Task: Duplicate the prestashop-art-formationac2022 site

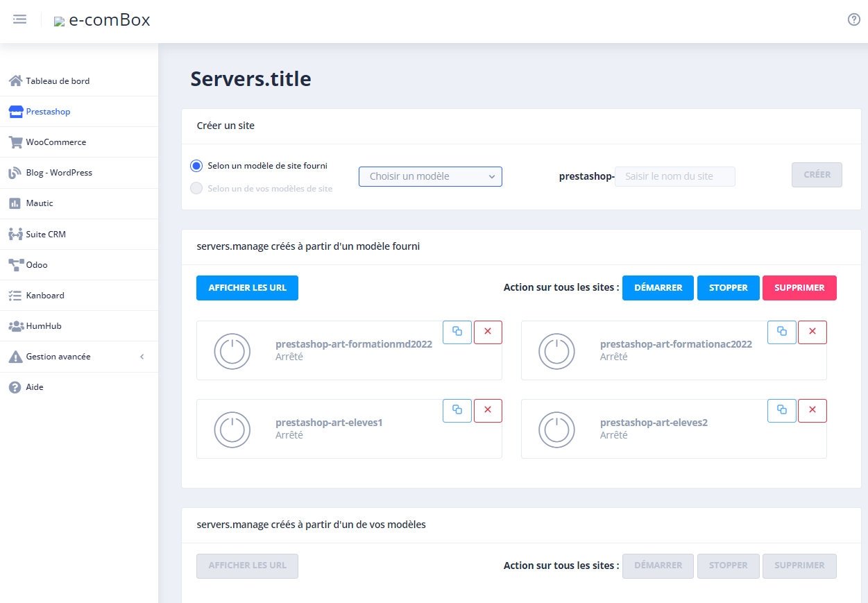Action: [x=781, y=332]
